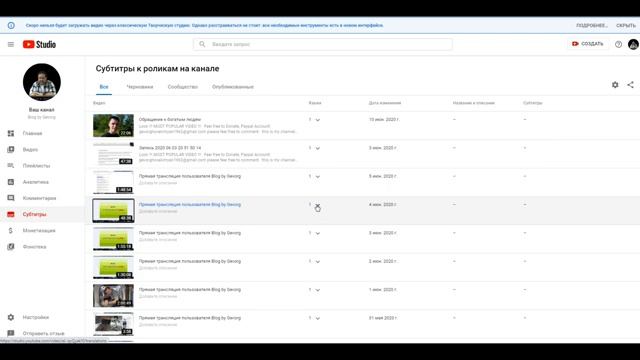The image size is (640, 360).
Task: Open Прямая трансляция title in 2 июн. row
Action: 190,261
